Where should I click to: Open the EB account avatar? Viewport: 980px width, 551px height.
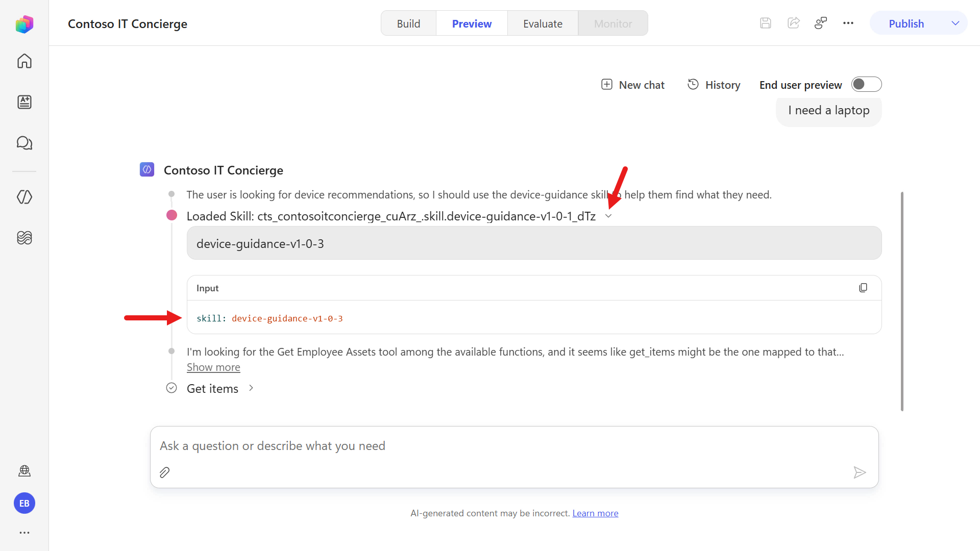[24, 504]
